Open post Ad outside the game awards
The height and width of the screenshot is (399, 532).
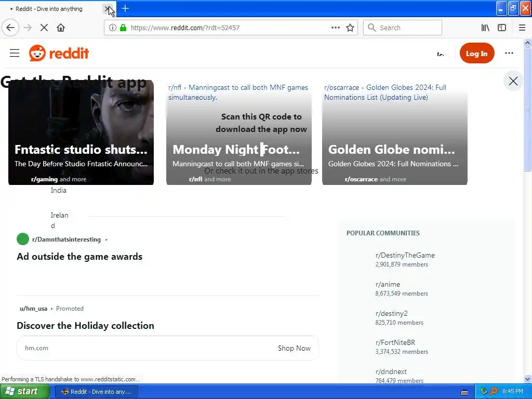click(x=79, y=257)
